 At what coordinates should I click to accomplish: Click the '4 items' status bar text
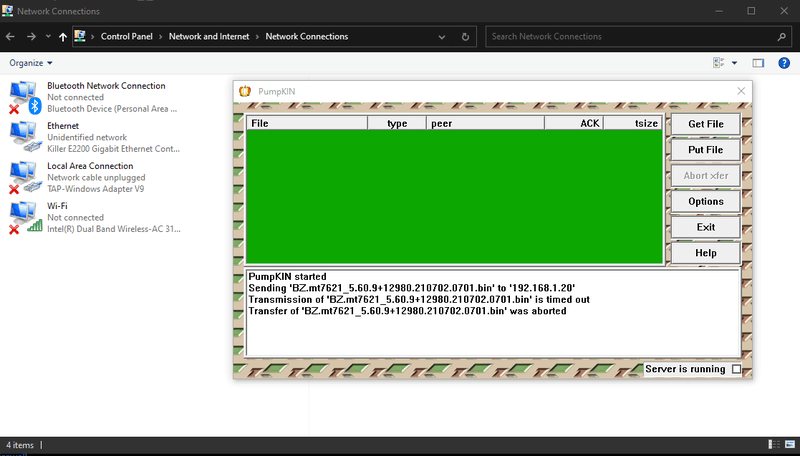(20, 445)
